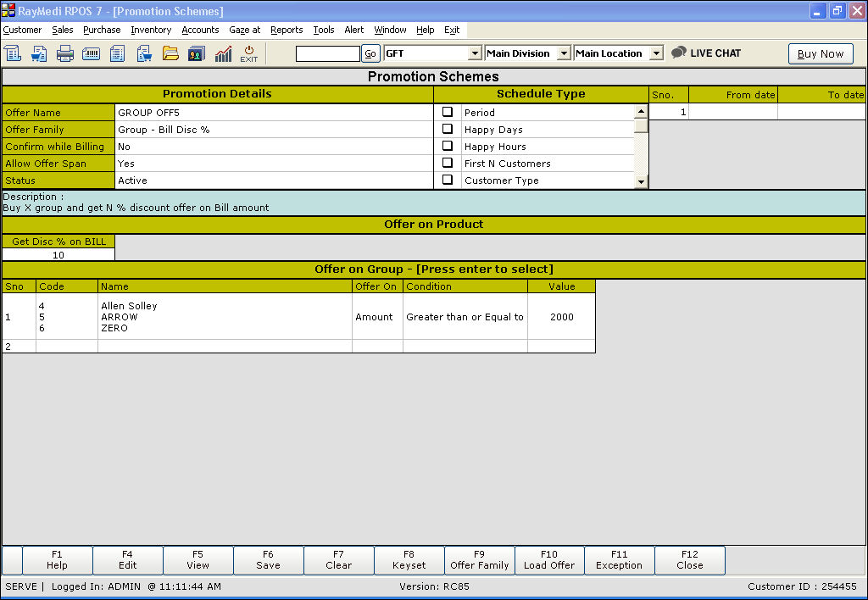Click the rising bar chart toolbar icon
The image size is (868, 600).
click(223, 53)
